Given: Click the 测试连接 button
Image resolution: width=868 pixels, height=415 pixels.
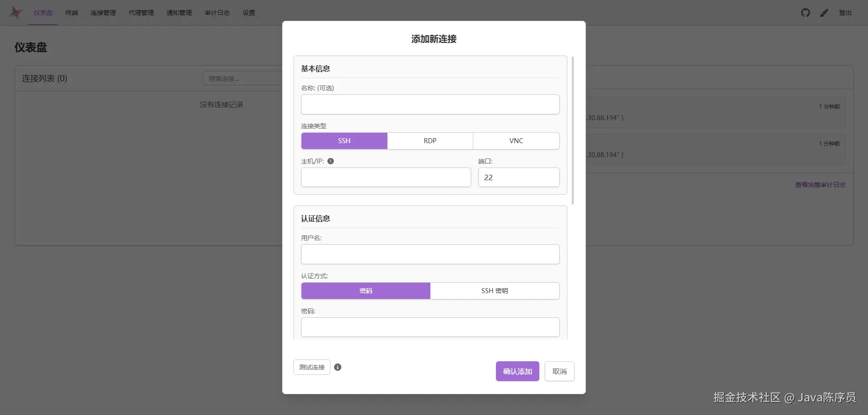Looking at the screenshot, I should click(x=312, y=367).
